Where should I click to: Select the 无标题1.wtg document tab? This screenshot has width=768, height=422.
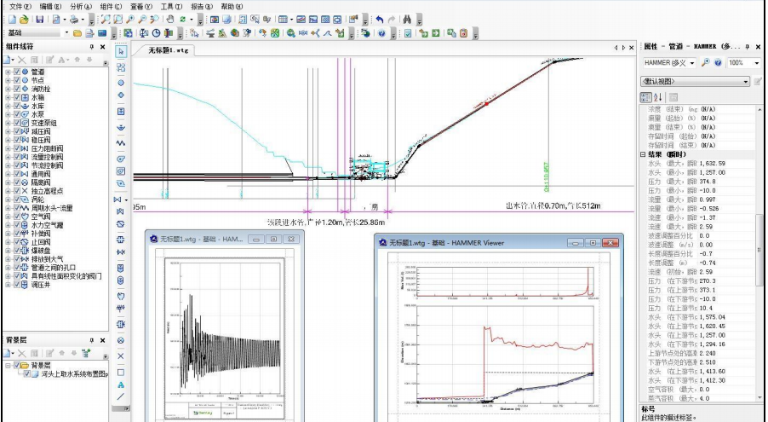[x=168, y=50]
